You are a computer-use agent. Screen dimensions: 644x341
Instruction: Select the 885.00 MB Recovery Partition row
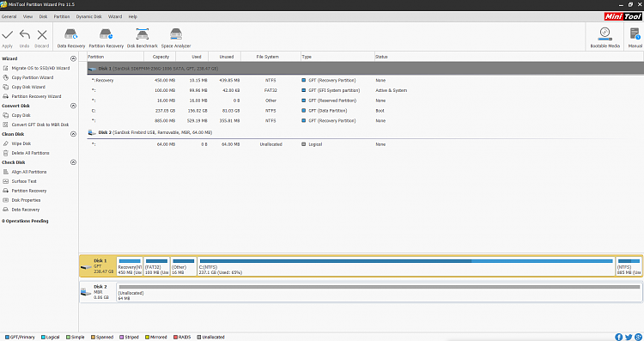click(x=366, y=121)
